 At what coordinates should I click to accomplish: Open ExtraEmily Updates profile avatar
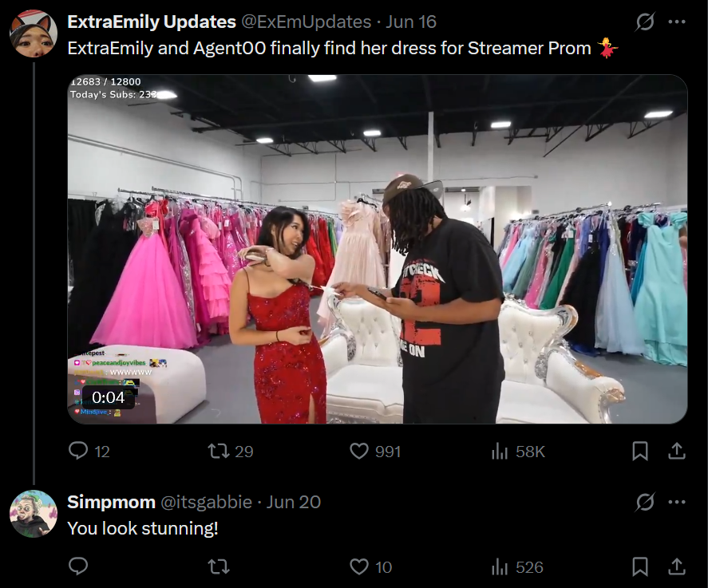point(34,34)
